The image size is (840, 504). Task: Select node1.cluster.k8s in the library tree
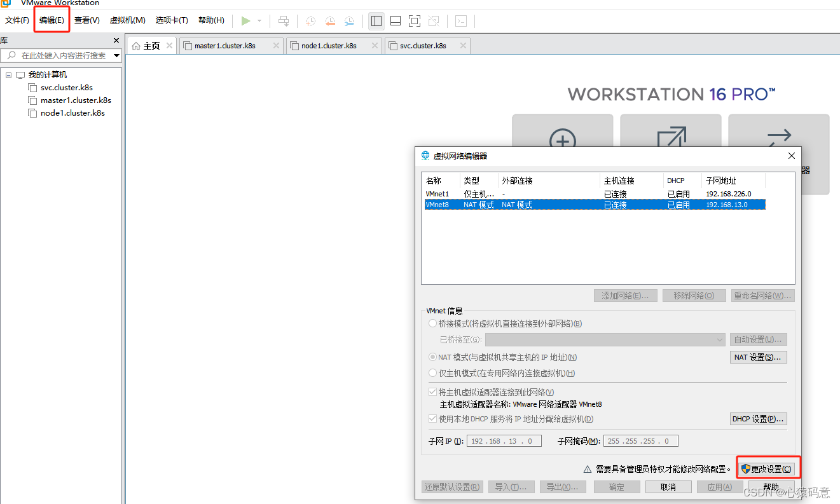point(72,113)
